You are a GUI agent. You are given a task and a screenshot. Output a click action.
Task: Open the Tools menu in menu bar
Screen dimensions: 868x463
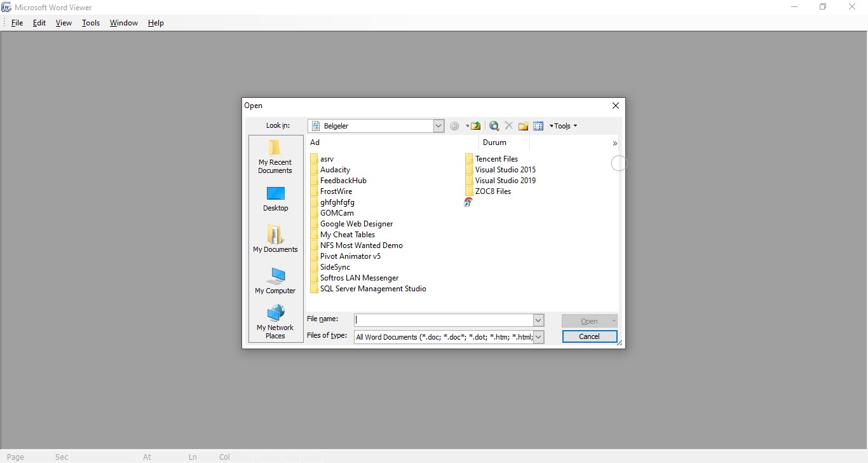pos(91,23)
